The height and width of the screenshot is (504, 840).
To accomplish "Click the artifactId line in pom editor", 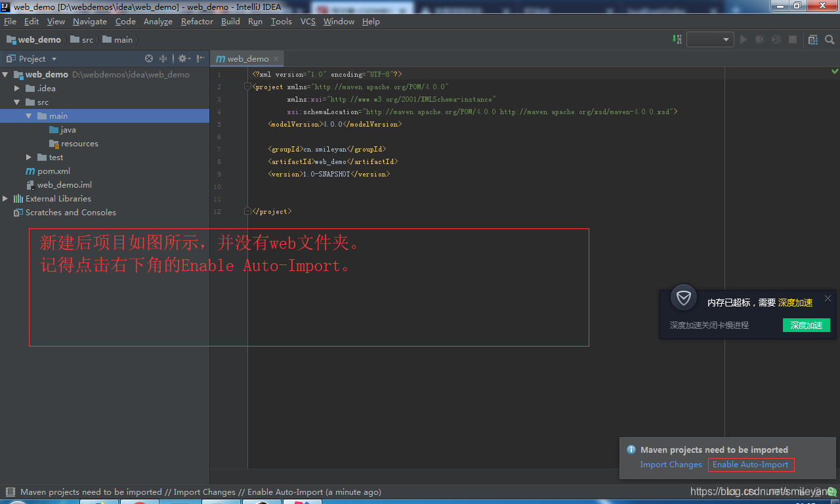I will 333,161.
